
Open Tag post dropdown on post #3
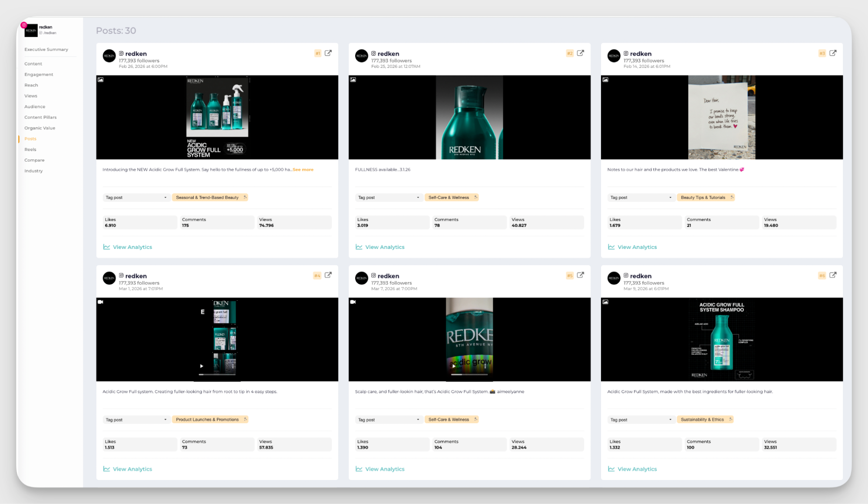coord(641,198)
